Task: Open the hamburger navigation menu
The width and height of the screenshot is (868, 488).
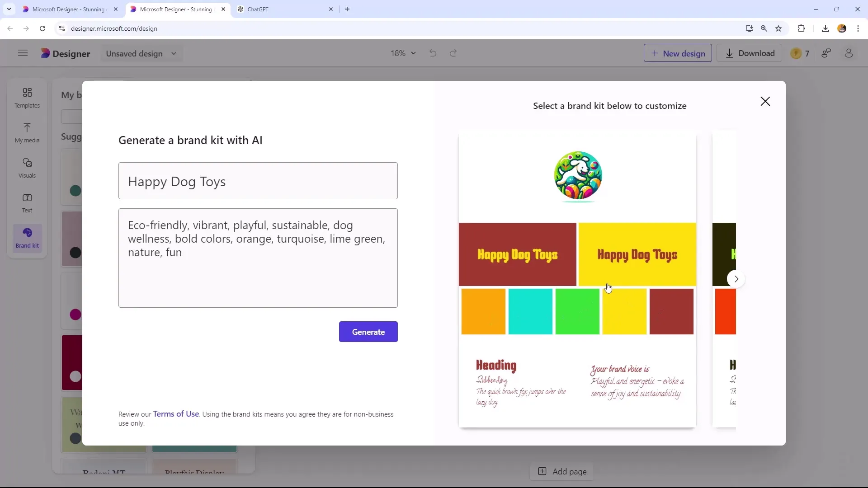Action: pos(23,53)
